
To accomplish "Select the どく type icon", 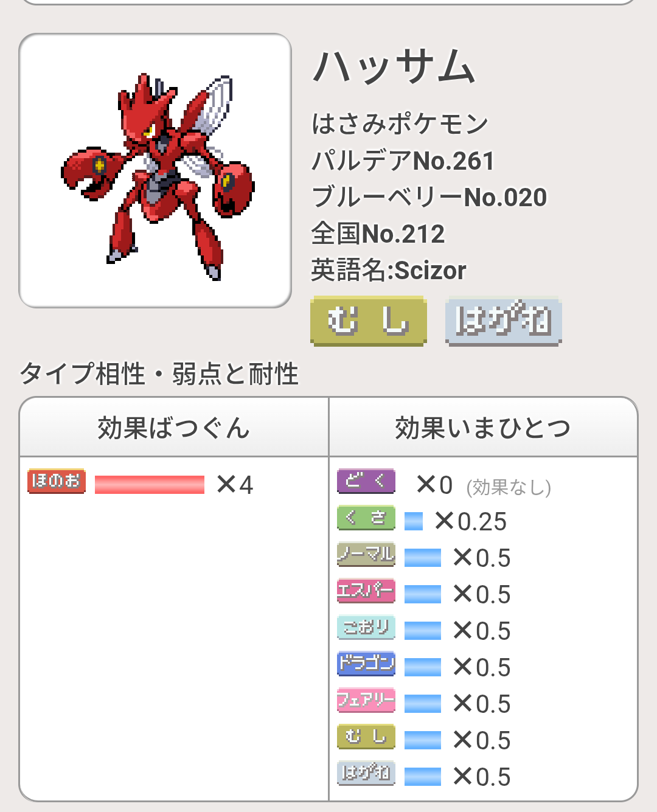I will [366, 481].
